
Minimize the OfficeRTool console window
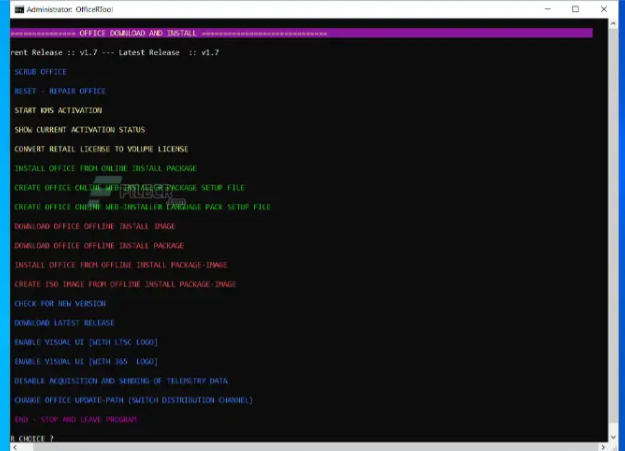pyautogui.click(x=548, y=9)
